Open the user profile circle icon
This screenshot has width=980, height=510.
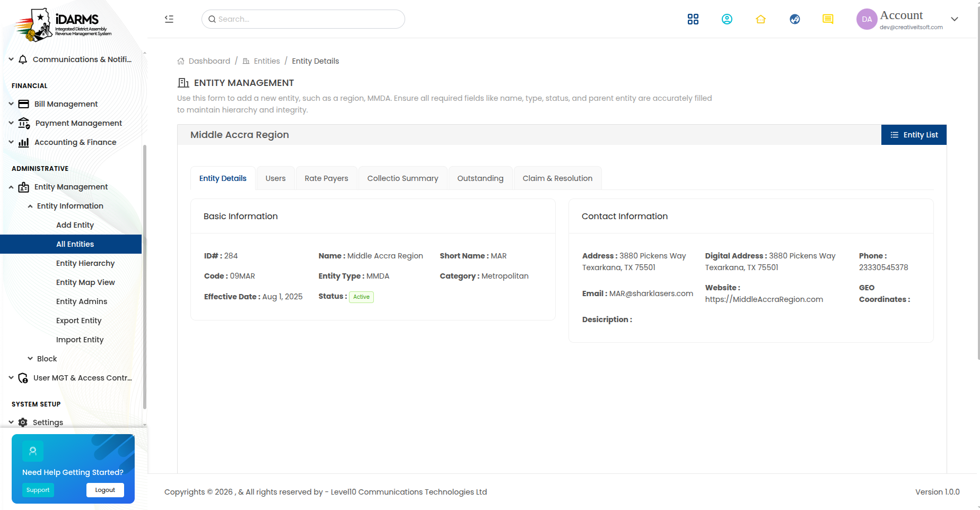727,19
